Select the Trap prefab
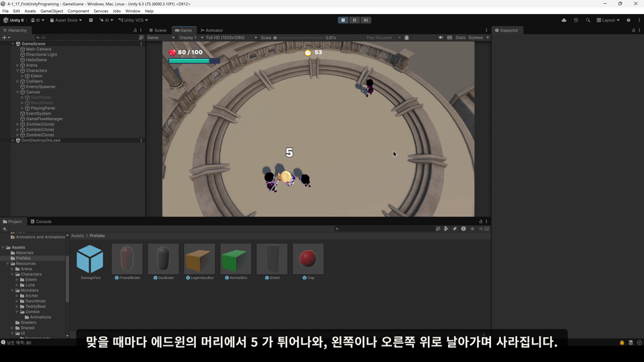Viewport: 644px width, 362px height. click(308, 261)
